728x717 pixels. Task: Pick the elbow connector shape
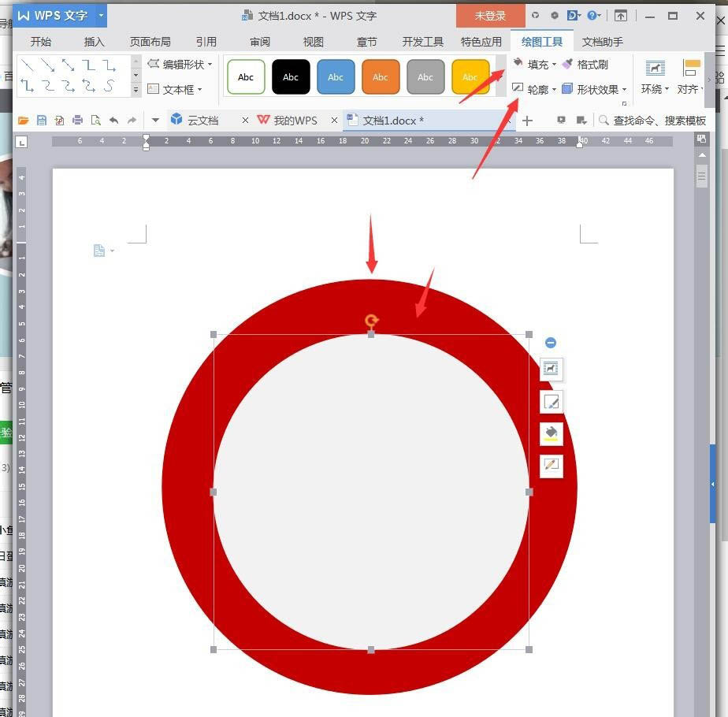(89, 65)
